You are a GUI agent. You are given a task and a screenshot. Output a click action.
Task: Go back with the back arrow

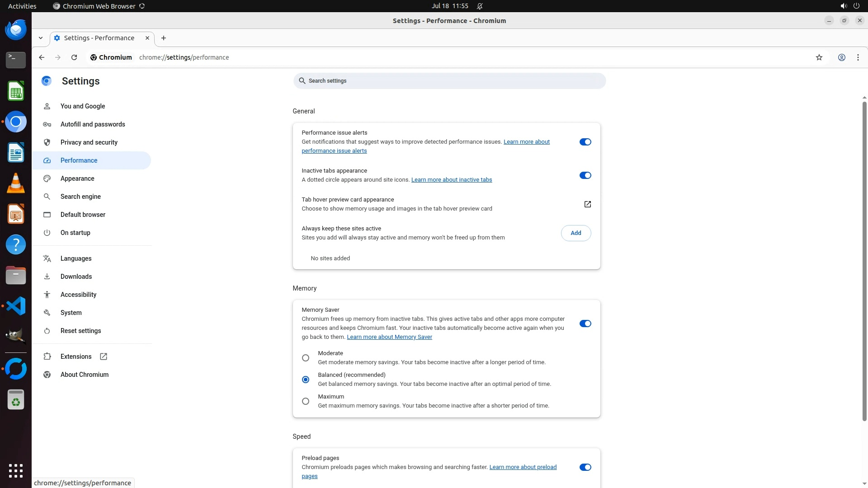pos(42,57)
